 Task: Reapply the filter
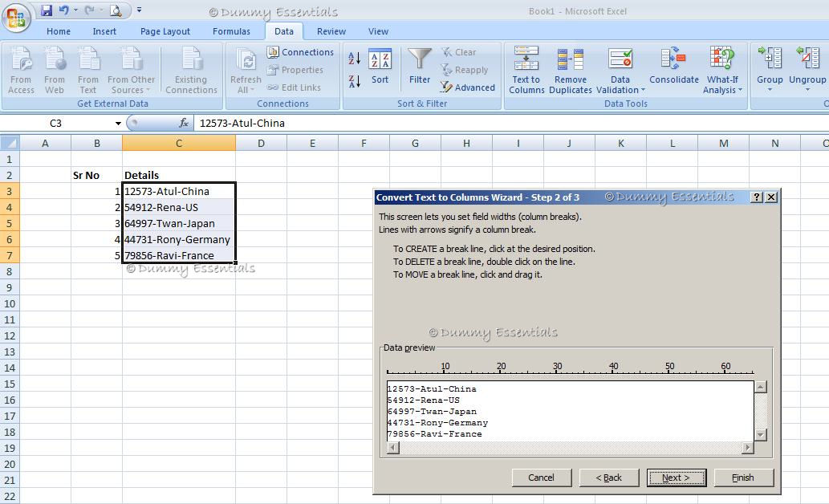[x=465, y=70]
